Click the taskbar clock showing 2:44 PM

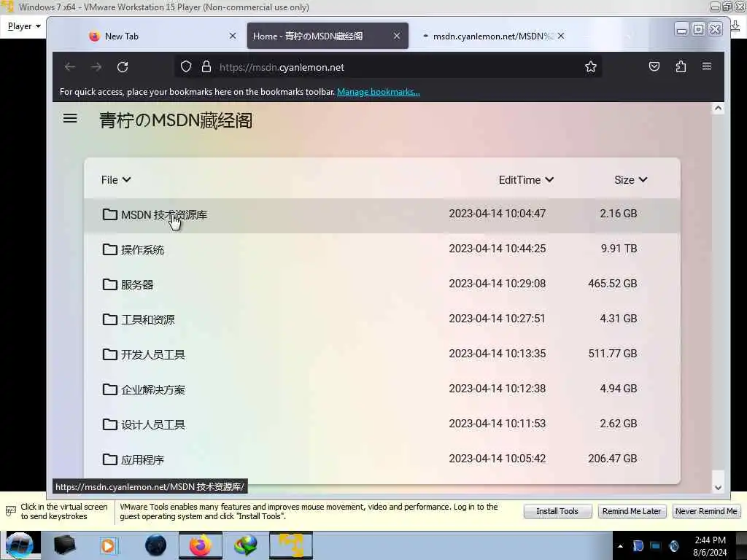[710, 545]
